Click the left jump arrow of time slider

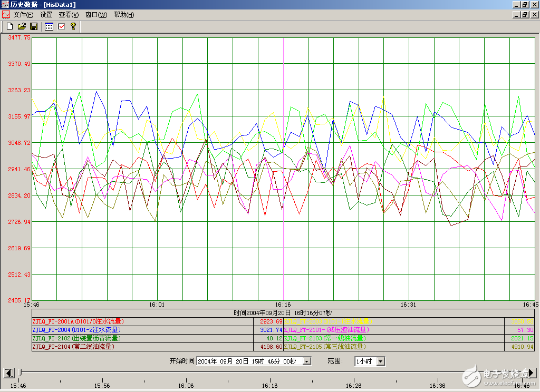8,373
